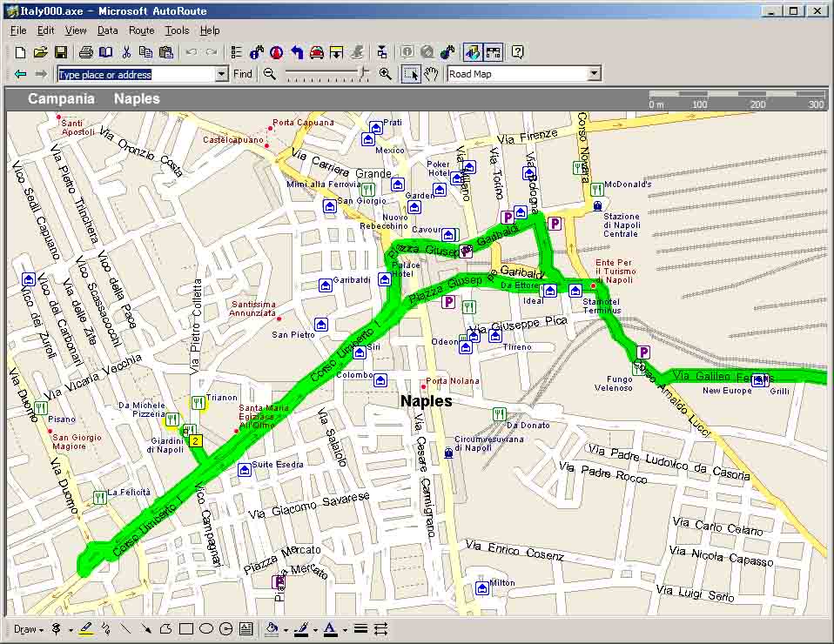This screenshot has width=834, height=644.
Task: Open the Tools menu
Action: (x=177, y=30)
